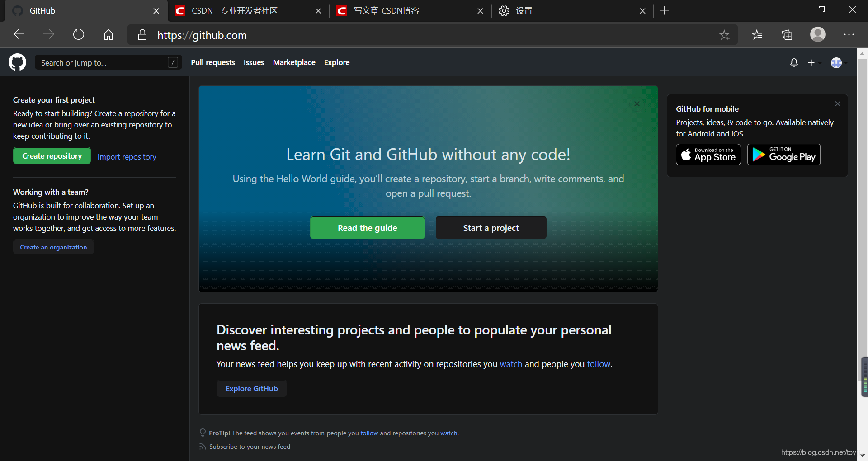Screen dimensions: 868x461
Task: Click the GitHub Octocat logo
Action: pyautogui.click(x=18, y=62)
